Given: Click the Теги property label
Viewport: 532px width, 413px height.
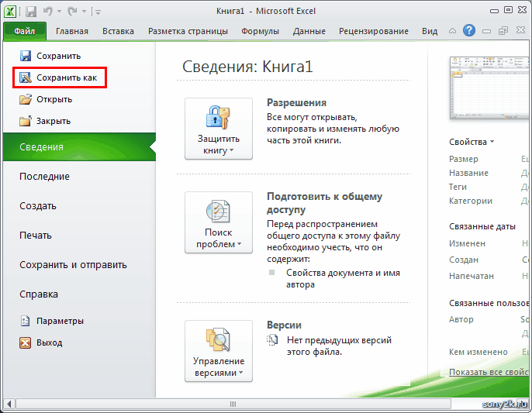Looking at the screenshot, I should 458,187.
